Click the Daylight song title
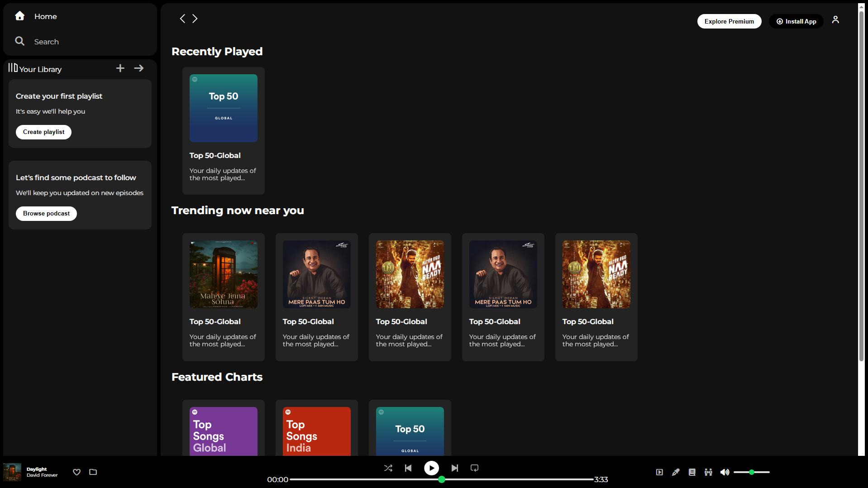 [37, 469]
